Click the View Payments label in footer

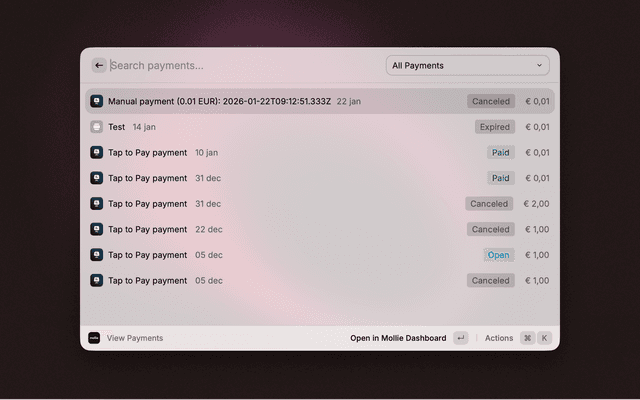(x=135, y=338)
